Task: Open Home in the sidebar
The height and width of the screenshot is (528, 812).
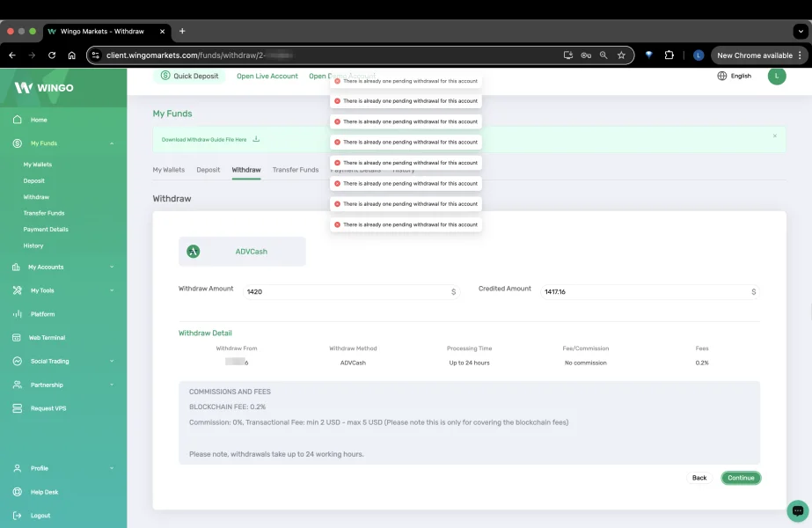Action: [x=39, y=120]
